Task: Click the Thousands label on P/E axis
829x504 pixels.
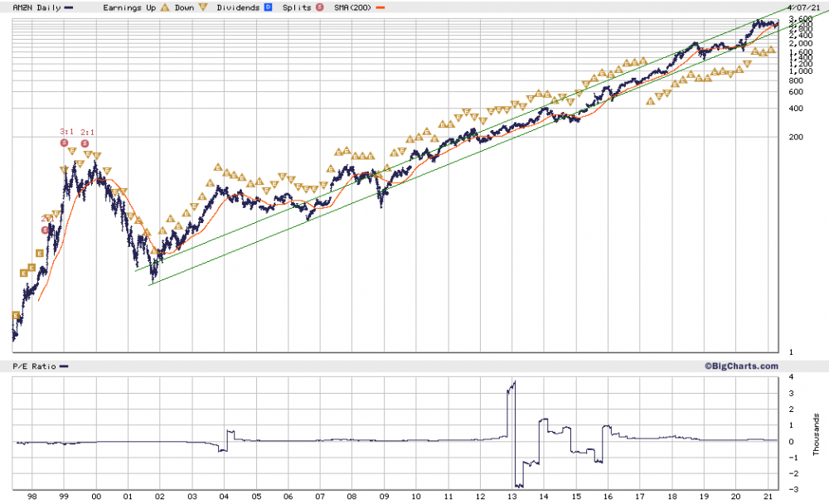Action: point(817,434)
